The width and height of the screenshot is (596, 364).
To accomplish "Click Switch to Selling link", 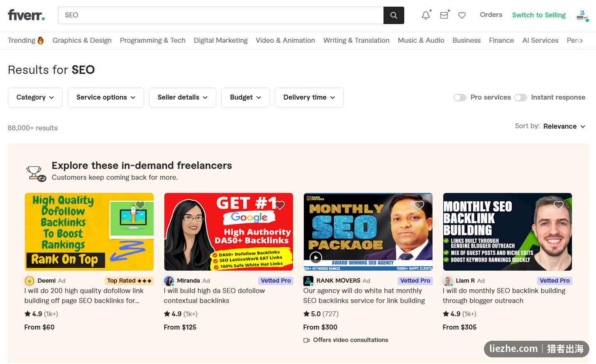I will [539, 15].
